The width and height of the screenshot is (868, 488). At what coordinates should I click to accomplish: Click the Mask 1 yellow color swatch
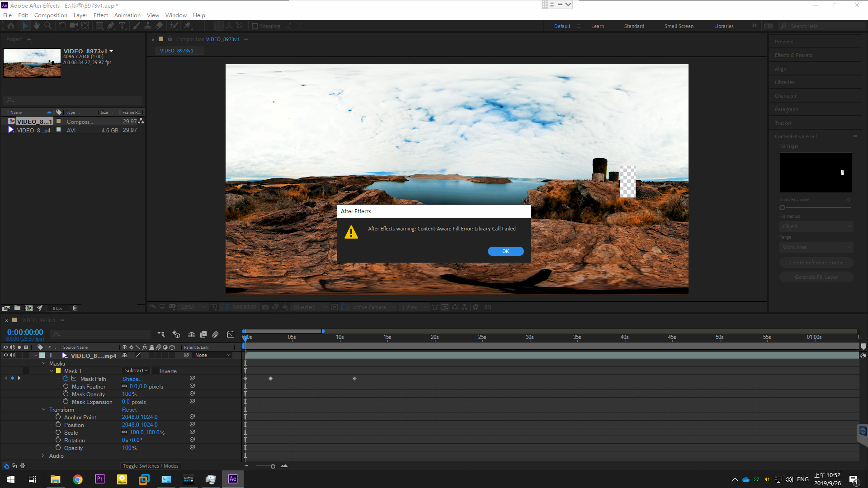click(58, 371)
